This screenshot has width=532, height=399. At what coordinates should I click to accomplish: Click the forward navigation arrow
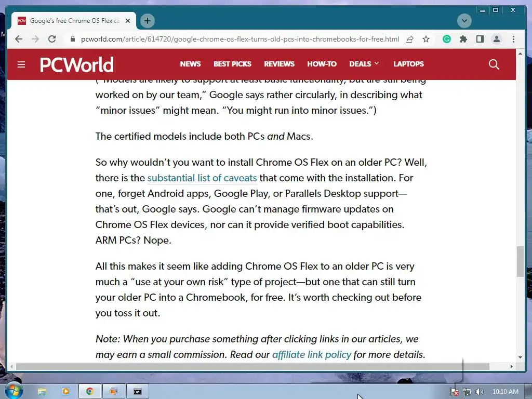pos(35,39)
